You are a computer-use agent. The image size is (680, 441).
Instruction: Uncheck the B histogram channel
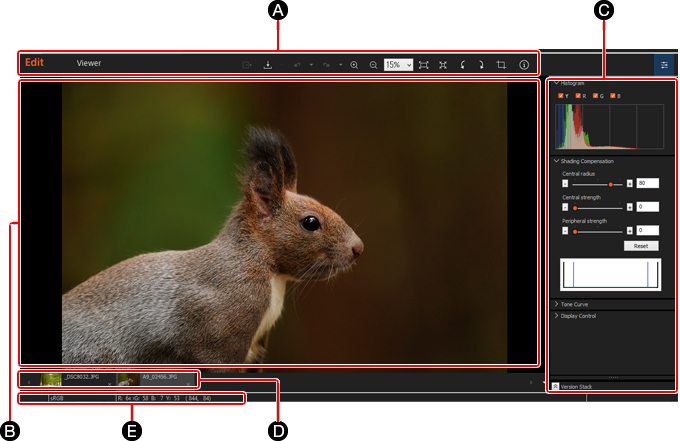613,95
